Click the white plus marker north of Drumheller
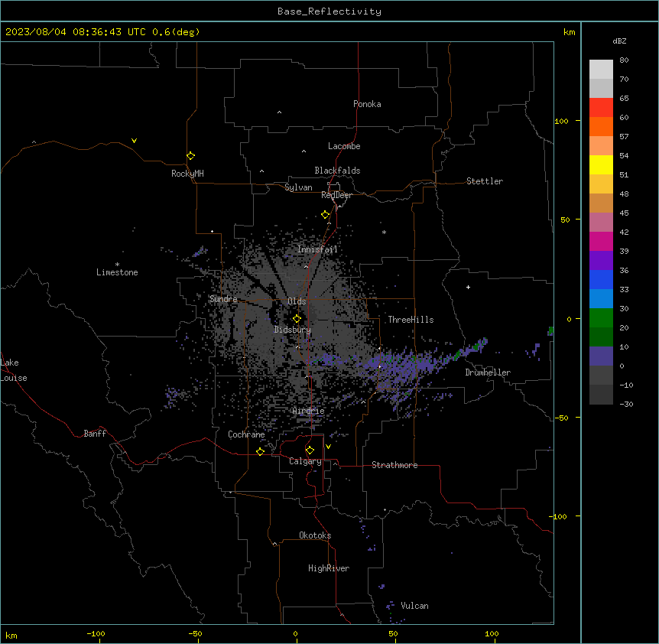This screenshot has height=644, width=659. tap(468, 287)
